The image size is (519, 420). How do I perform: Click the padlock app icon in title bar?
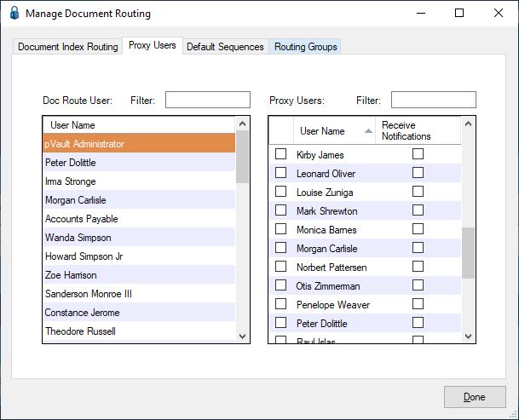pyautogui.click(x=14, y=14)
